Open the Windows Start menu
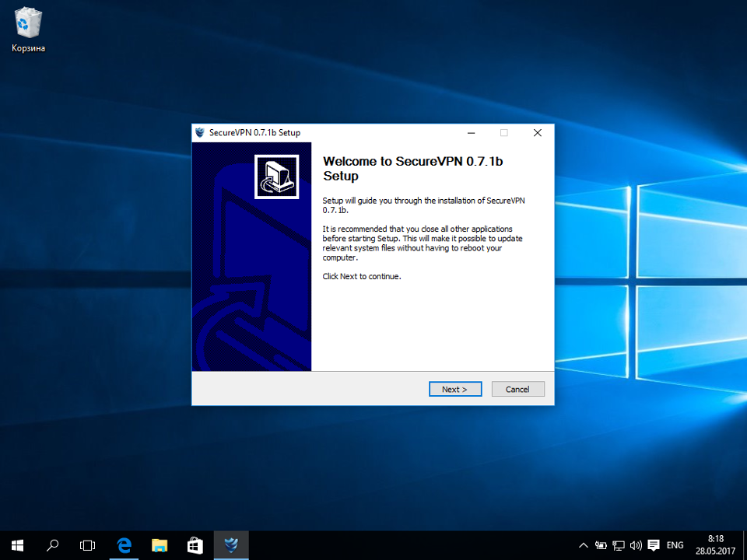 (x=17, y=545)
